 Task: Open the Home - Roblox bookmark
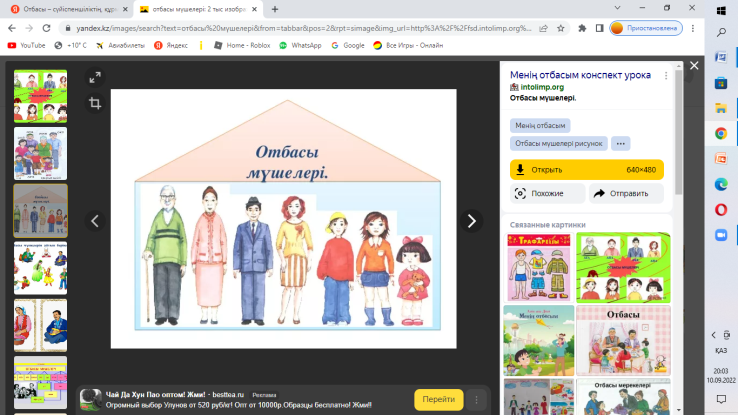(242, 45)
